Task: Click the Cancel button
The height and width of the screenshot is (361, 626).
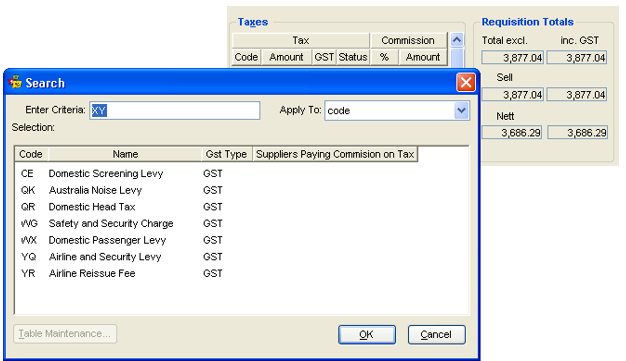Action: 436,334
